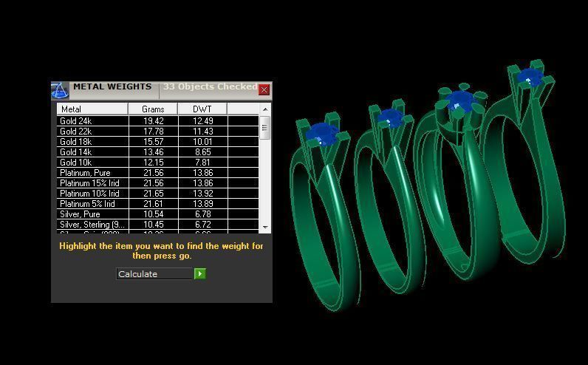The height and width of the screenshot is (365, 588).
Task: Click the 19.42 grams cell
Action: point(154,120)
